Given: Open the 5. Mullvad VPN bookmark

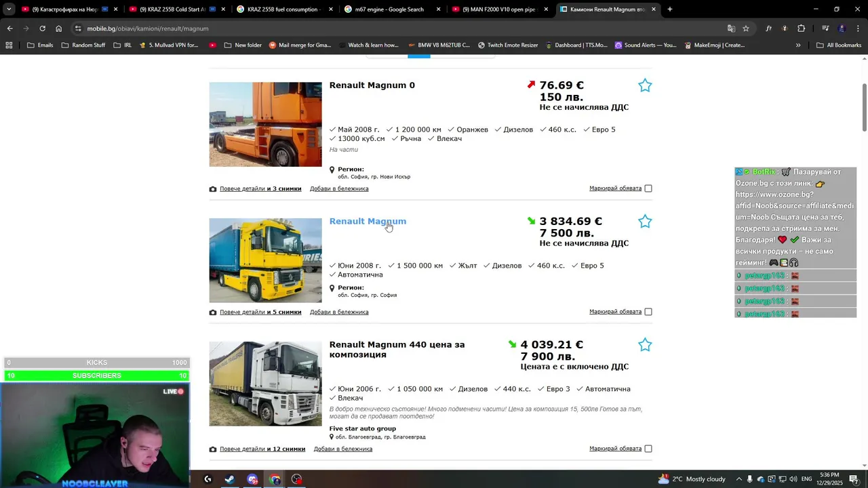Looking at the screenshot, I should [168, 45].
